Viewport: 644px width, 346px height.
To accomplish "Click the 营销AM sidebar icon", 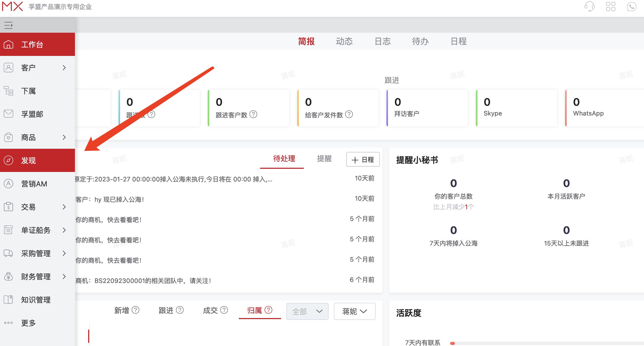I will click(x=8, y=184).
